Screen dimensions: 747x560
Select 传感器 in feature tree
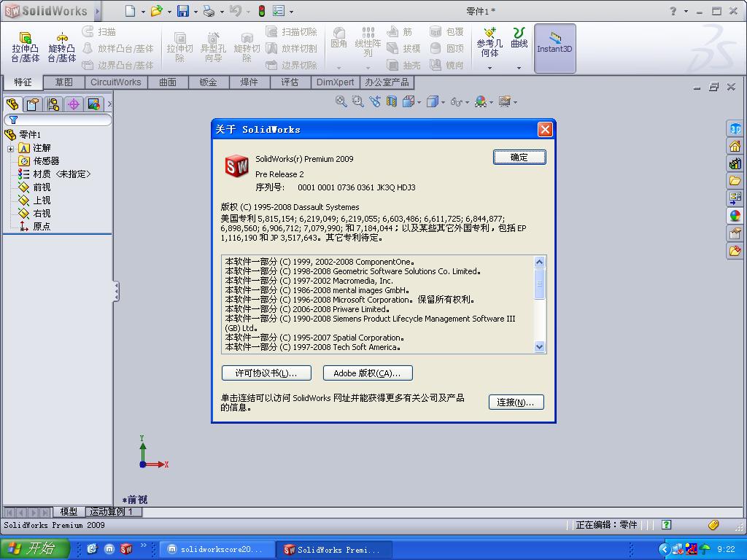[46, 161]
